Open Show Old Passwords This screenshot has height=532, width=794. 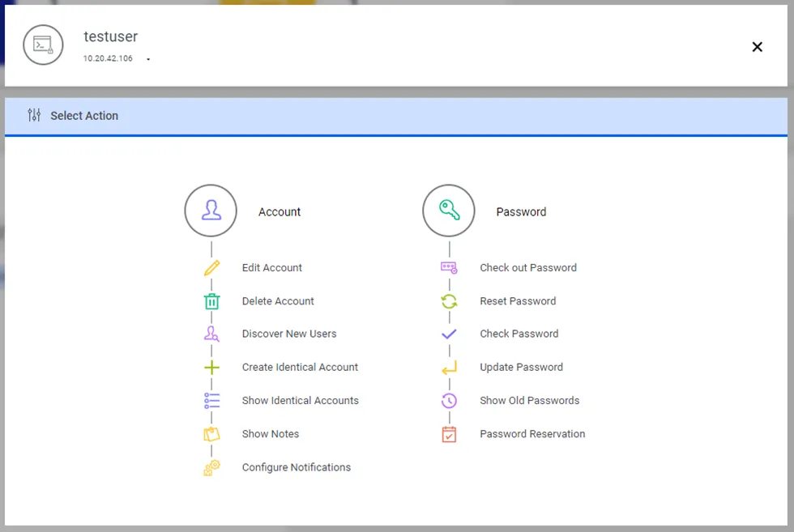click(530, 401)
